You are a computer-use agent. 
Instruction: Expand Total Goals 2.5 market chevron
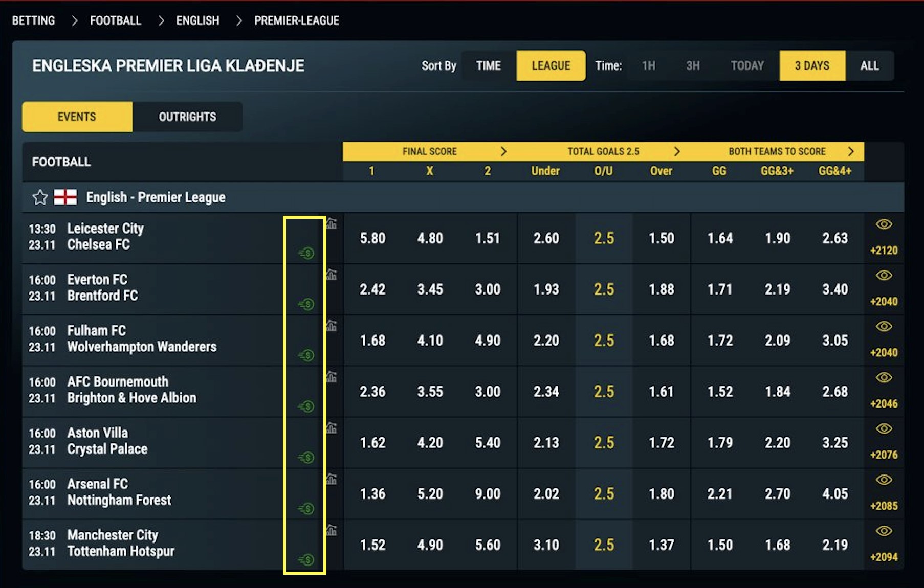click(677, 151)
